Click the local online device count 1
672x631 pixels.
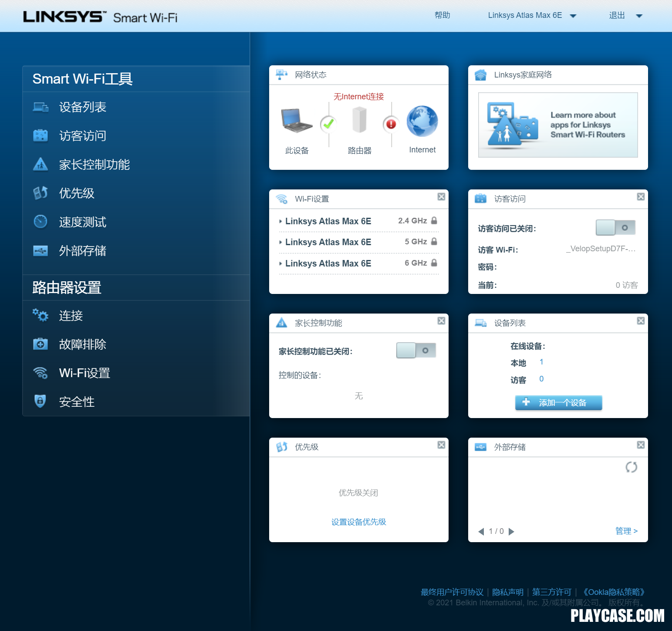tap(541, 362)
